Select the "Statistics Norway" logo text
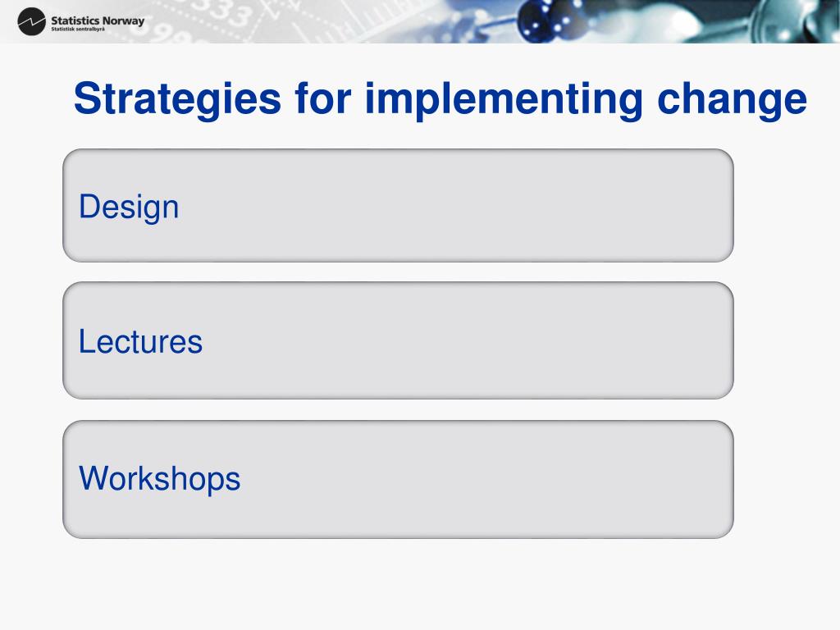840x630 pixels. pyautogui.click(x=98, y=21)
